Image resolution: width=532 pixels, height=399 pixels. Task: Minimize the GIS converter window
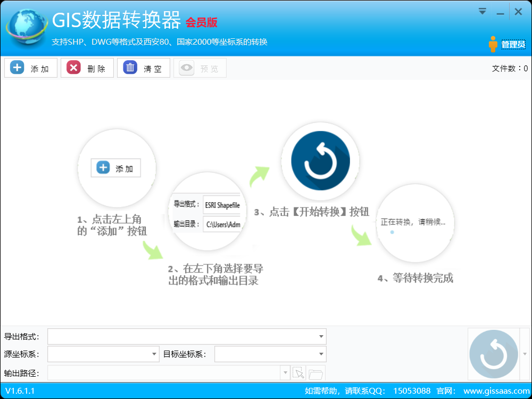point(500,13)
